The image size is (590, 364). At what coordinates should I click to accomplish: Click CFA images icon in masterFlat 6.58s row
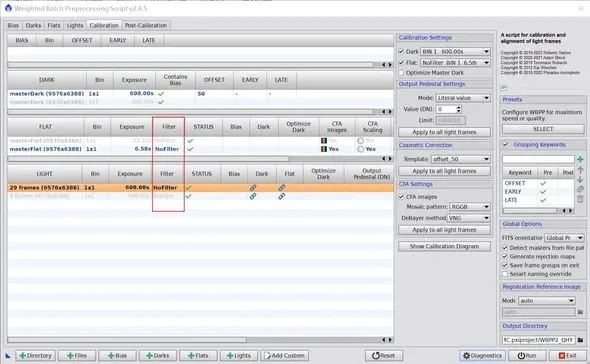324,149
